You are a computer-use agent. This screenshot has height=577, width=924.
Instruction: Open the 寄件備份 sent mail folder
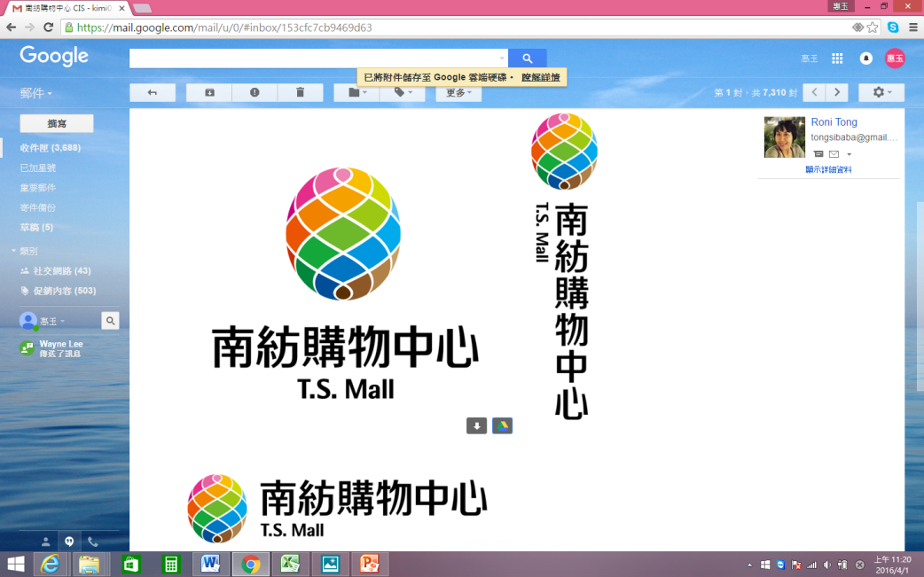tap(38, 207)
